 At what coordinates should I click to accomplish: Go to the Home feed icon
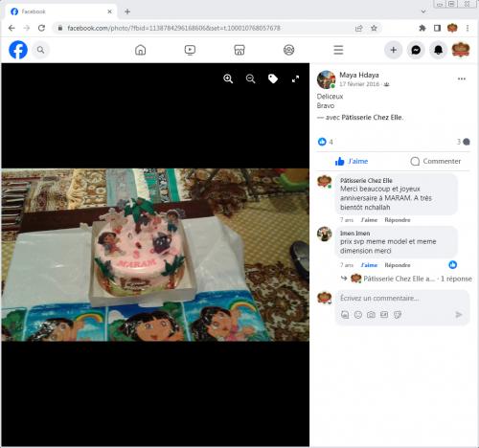coord(140,50)
